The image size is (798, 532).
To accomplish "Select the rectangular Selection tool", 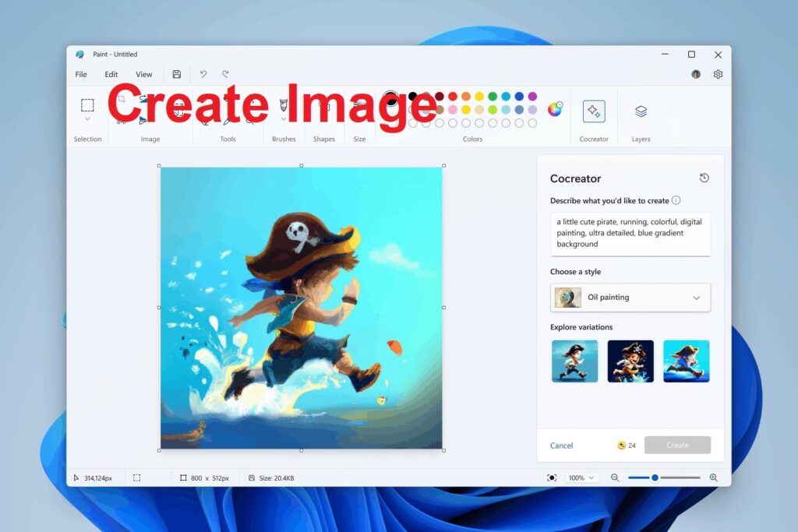I will click(x=87, y=105).
